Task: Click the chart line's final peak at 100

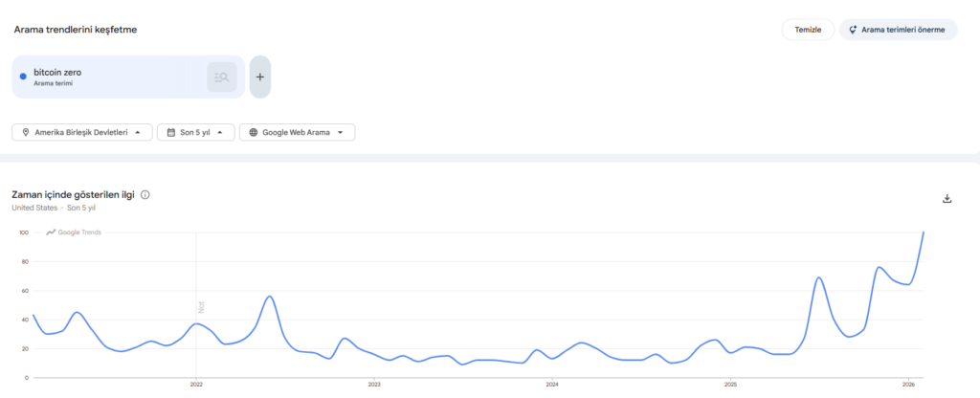Action: click(x=924, y=232)
